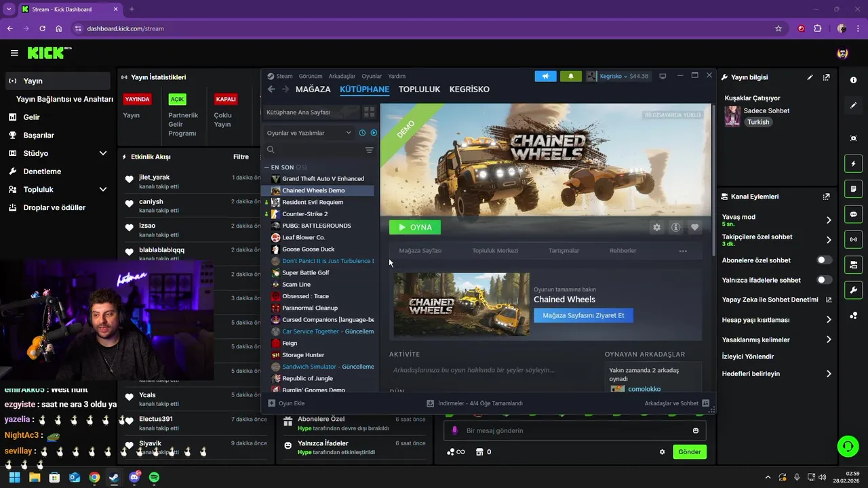
Task: Collapse the EN SON games group
Action: click(x=267, y=167)
